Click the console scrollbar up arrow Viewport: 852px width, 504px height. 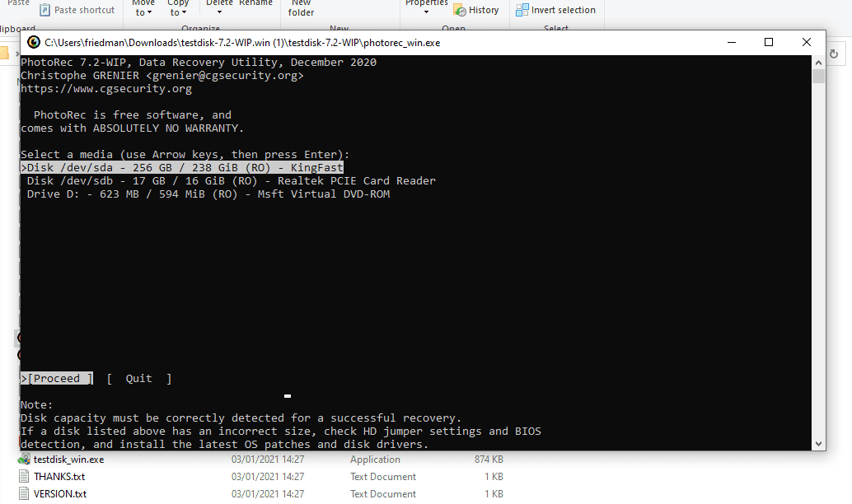point(818,63)
